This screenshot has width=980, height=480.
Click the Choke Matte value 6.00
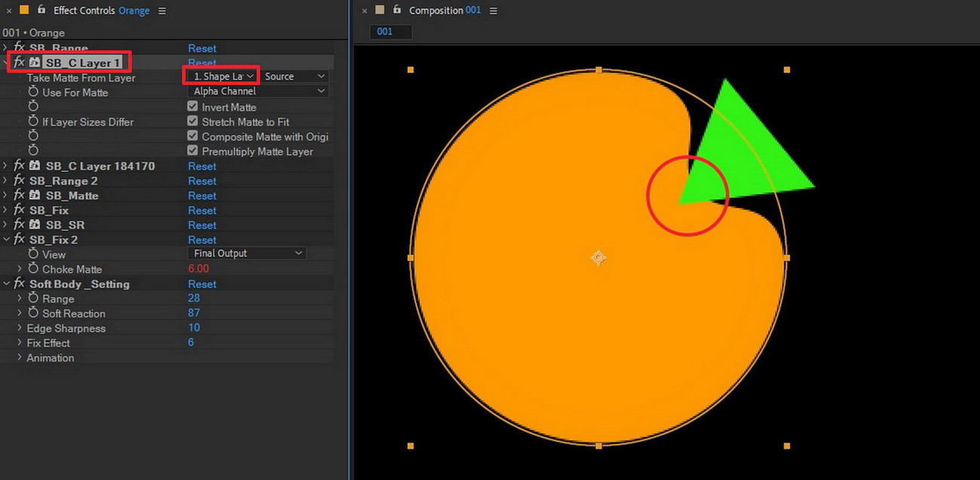click(198, 269)
